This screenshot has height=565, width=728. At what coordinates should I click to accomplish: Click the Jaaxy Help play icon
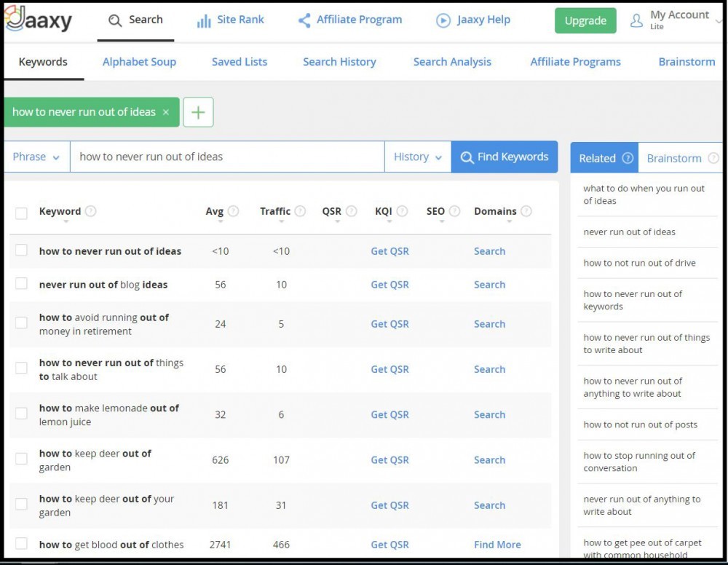point(443,20)
